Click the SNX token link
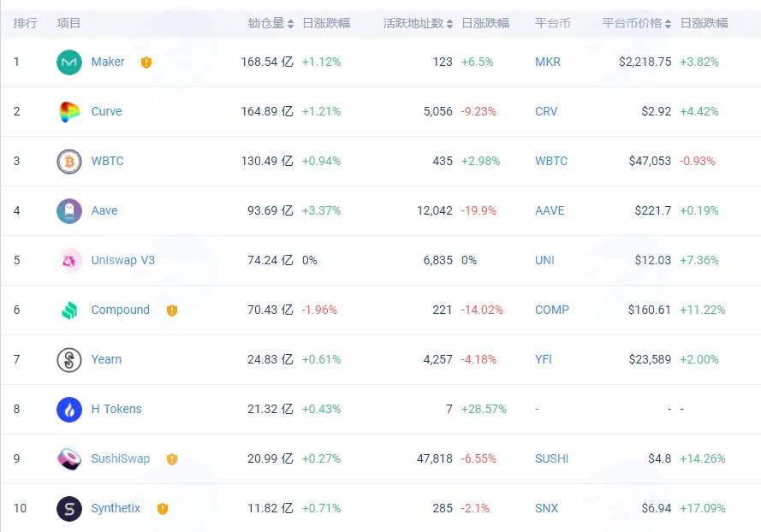 coord(546,508)
